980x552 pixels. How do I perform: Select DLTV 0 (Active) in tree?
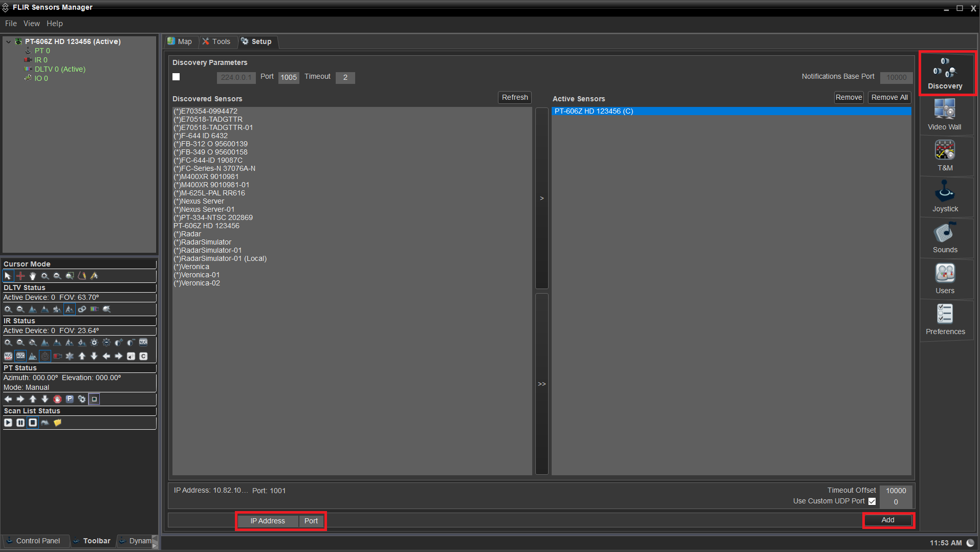60,69
